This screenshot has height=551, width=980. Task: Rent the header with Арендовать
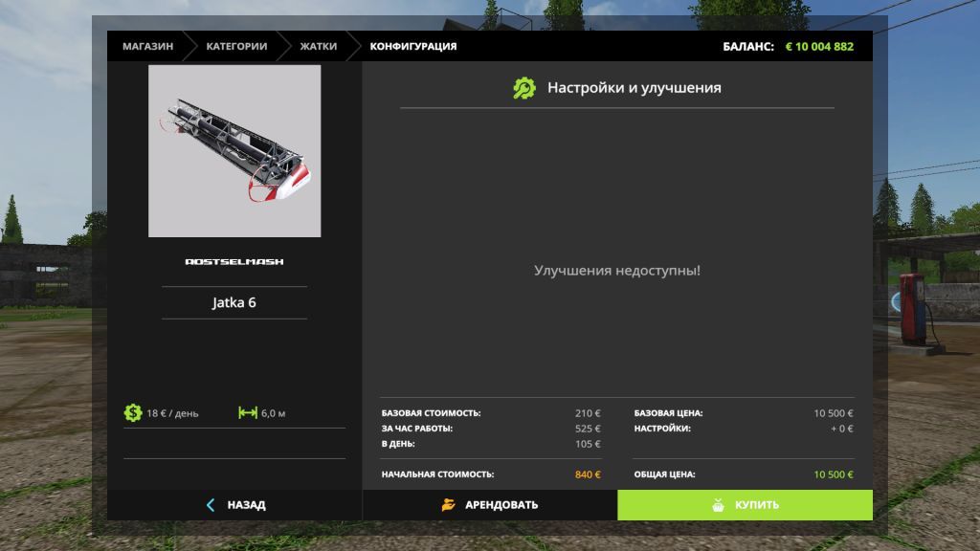coord(490,505)
